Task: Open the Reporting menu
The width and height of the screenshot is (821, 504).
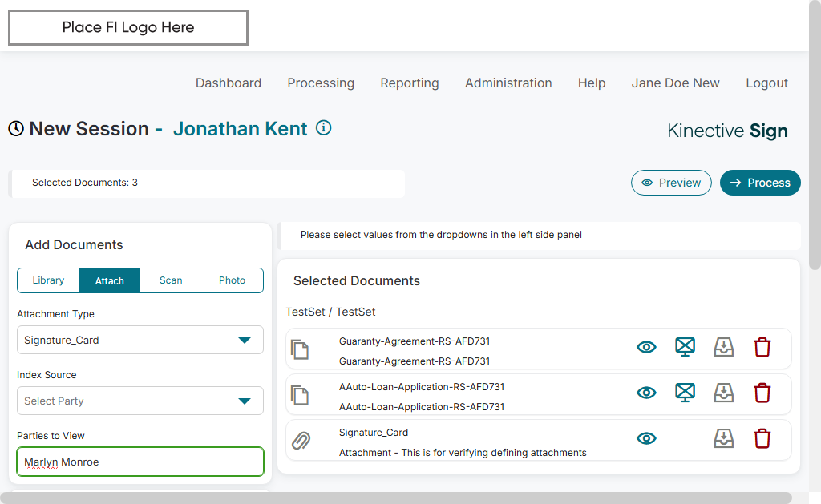Action: pyautogui.click(x=410, y=83)
